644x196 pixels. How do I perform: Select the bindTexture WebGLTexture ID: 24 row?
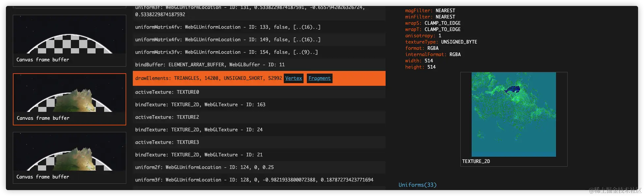(x=259, y=130)
